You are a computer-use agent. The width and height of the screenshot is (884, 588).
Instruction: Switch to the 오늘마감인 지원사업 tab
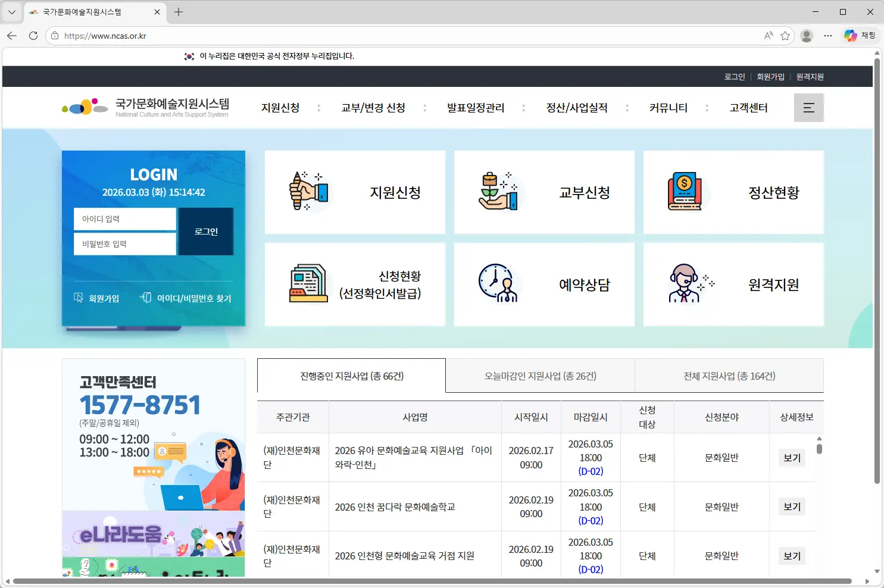539,376
